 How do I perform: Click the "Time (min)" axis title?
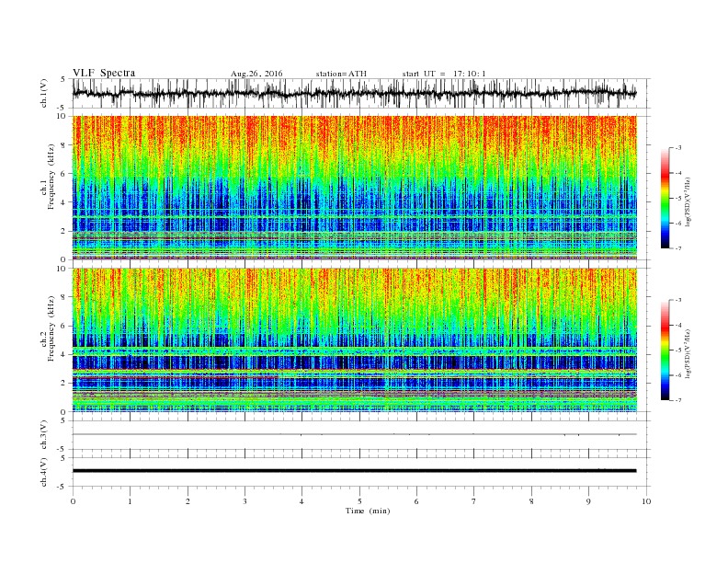(x=368, y=511)
